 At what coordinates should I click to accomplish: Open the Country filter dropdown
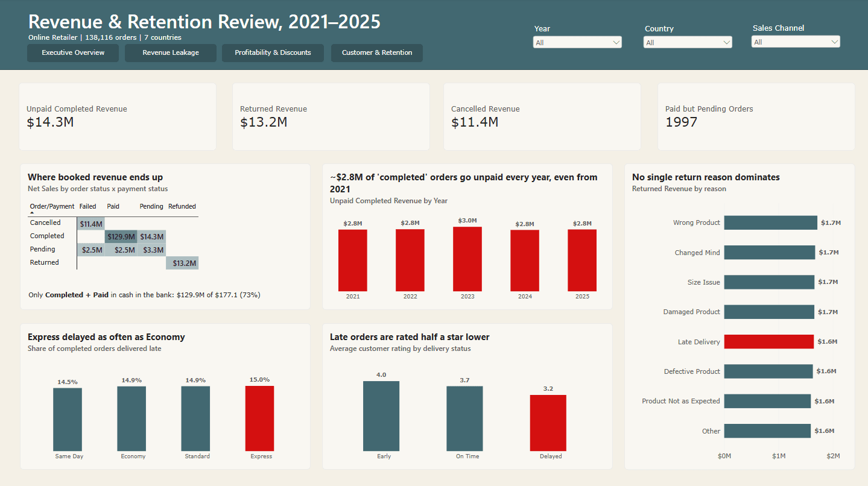coord(688,42)
